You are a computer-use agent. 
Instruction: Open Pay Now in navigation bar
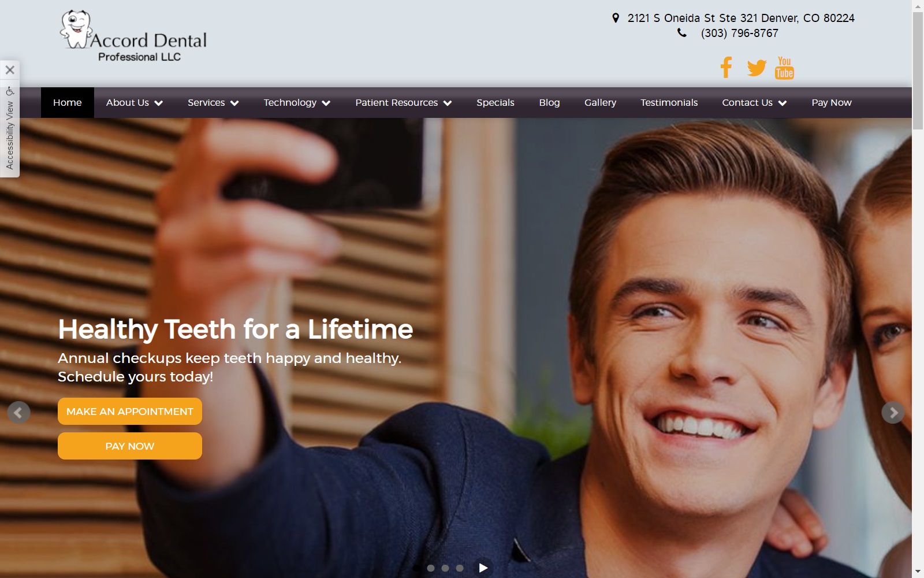coord(832,103)
